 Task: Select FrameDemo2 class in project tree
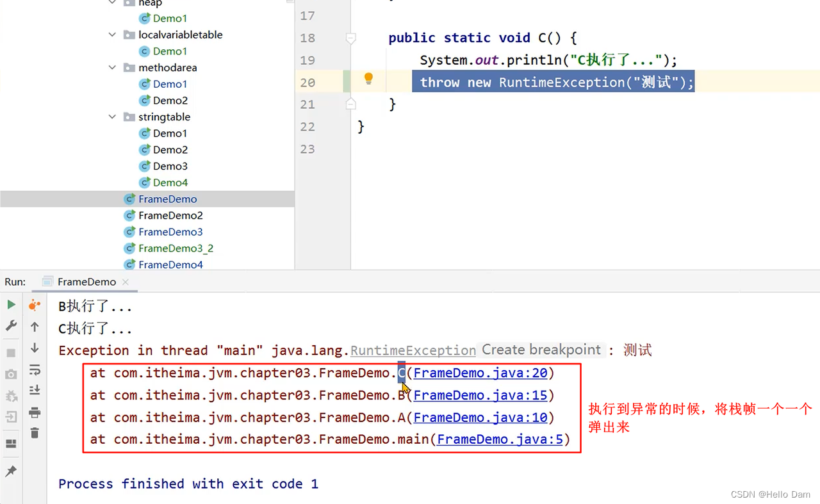coord(170,216)
